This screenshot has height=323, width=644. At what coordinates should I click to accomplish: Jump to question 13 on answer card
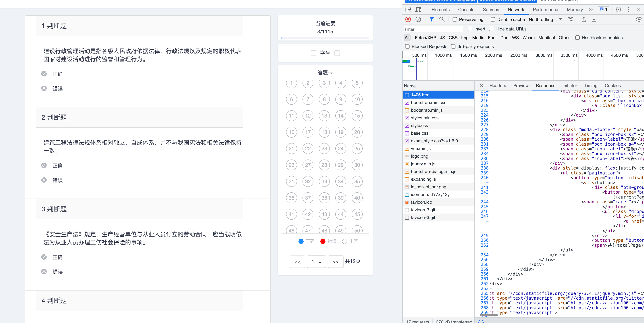coord(324,116)
